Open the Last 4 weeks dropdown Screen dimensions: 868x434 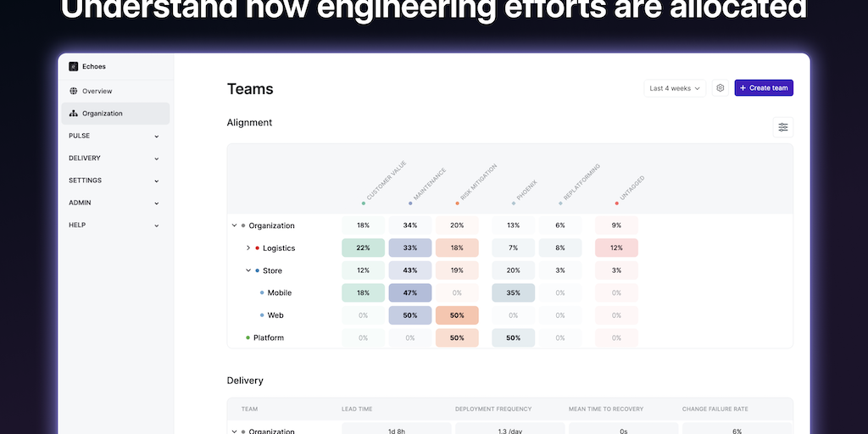coord(676,88)
